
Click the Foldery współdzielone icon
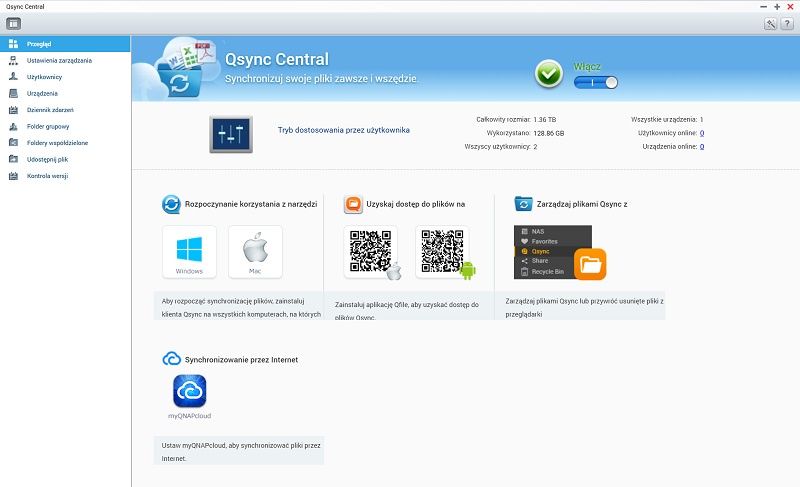tap(13, 143)
